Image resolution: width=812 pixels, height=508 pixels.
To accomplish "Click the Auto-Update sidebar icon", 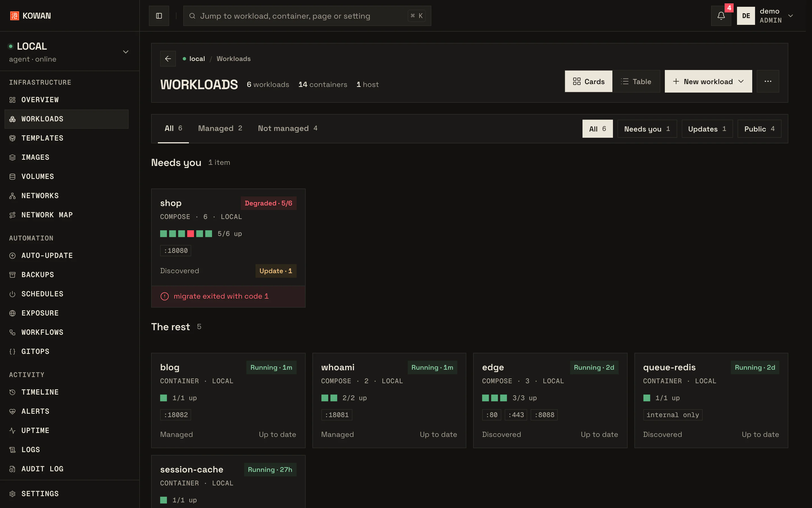I will (12, 255).
